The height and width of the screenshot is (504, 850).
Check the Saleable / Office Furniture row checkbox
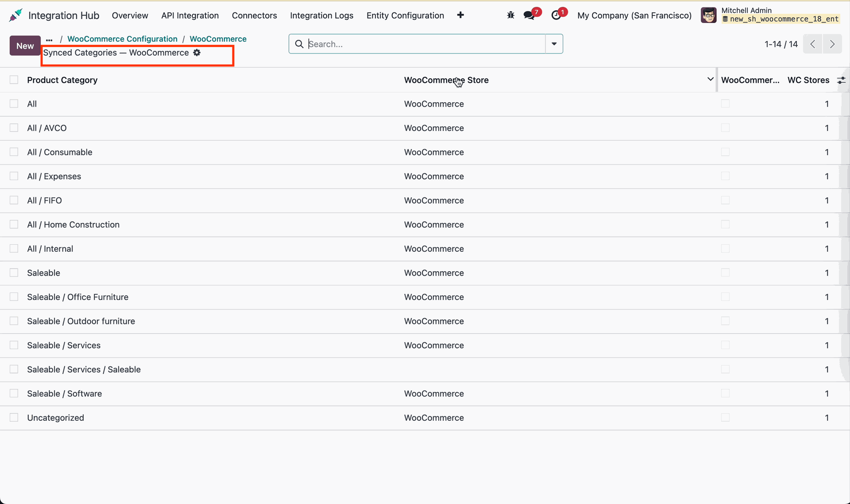(14, 297)
